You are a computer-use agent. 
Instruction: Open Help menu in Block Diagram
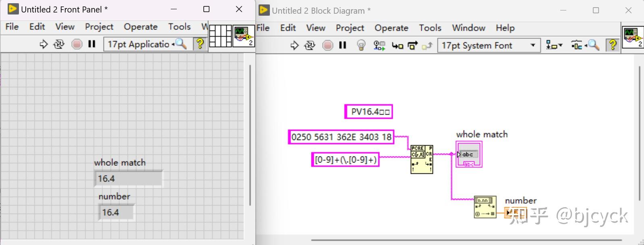pos(505,28)
